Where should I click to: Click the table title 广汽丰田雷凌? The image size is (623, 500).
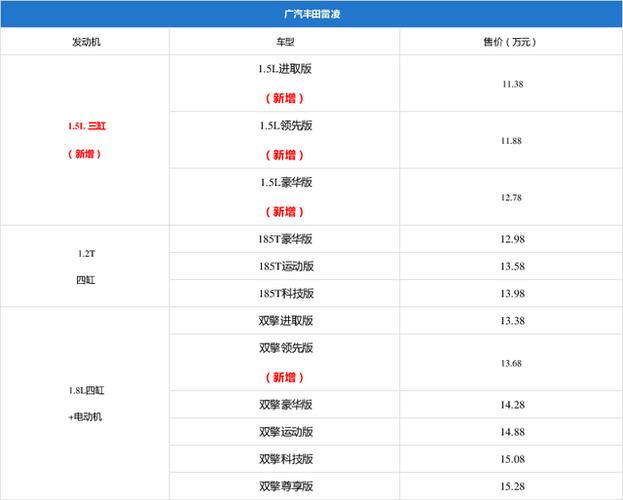pyautogui.click(x=312, y=14)
